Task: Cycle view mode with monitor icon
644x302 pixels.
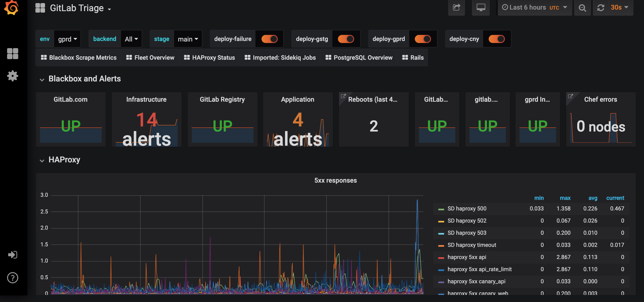Action: (481, 8)
